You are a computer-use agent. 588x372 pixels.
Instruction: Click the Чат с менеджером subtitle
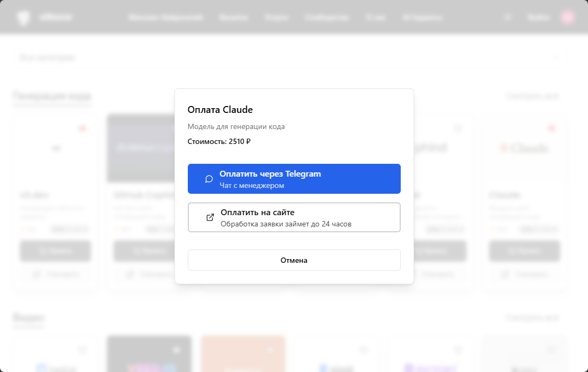[x=251, y=186]
